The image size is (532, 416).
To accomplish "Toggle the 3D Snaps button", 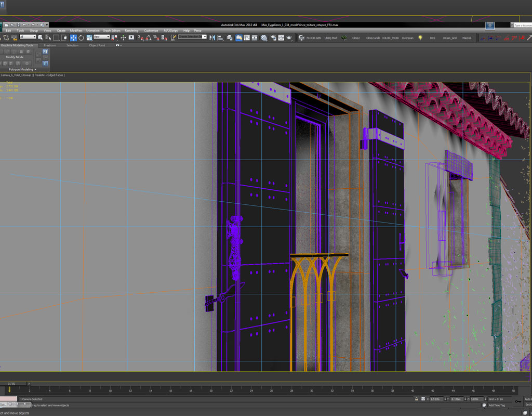I will 141,38.
